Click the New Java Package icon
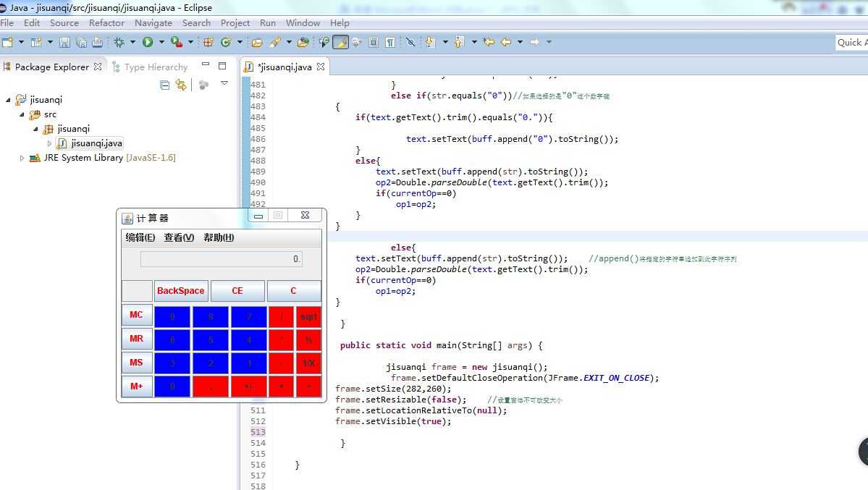The image size is (868, 490). (208, 42)
